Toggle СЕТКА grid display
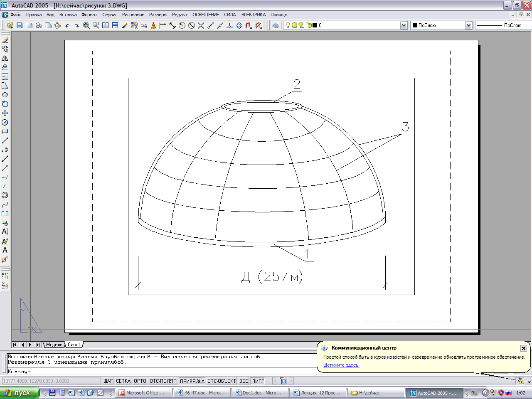 (x=123, y=381)
